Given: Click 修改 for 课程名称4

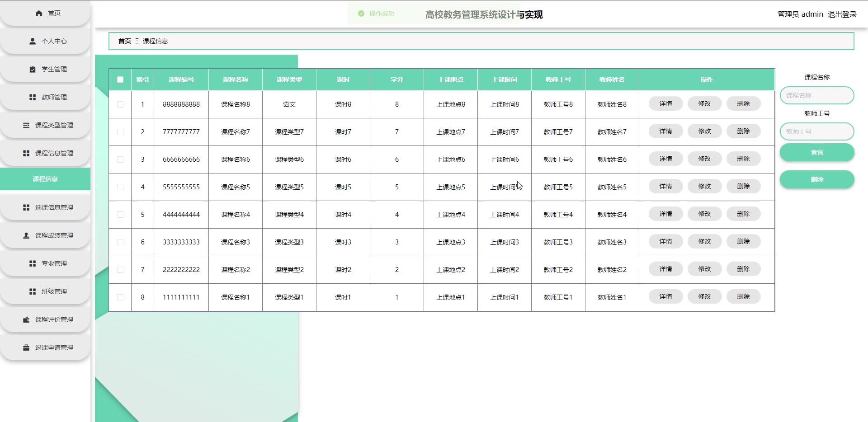Looking at the screenshot, I should click(704, 214).
